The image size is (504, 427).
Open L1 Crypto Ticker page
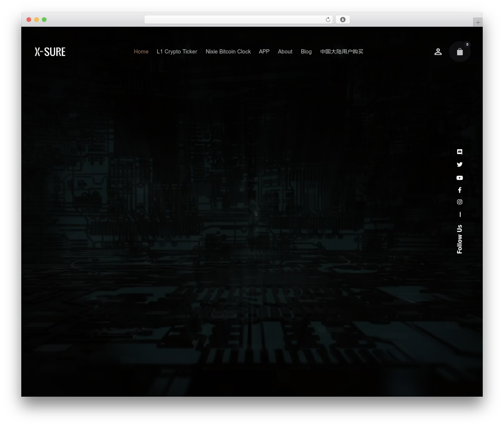tap(177, 52)
